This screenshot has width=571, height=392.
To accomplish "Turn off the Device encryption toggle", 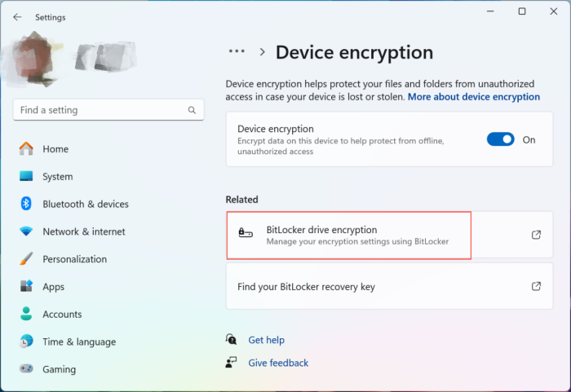I will tap(500, 139).
